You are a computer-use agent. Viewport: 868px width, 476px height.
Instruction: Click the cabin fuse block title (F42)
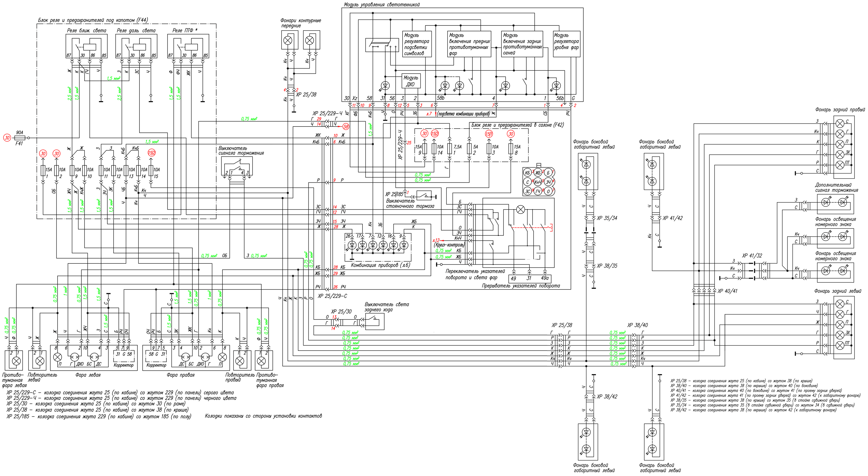pyautogui.click(x=517, y=125)
